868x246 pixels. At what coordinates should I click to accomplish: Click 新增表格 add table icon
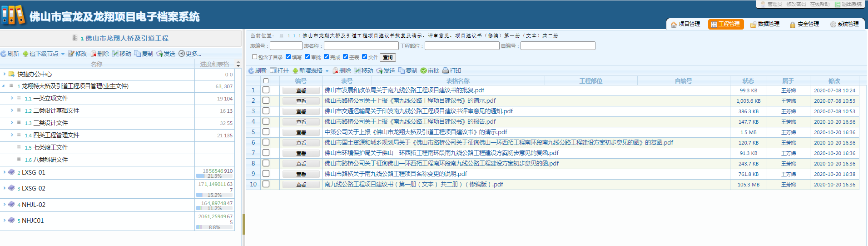coord(295,70)
